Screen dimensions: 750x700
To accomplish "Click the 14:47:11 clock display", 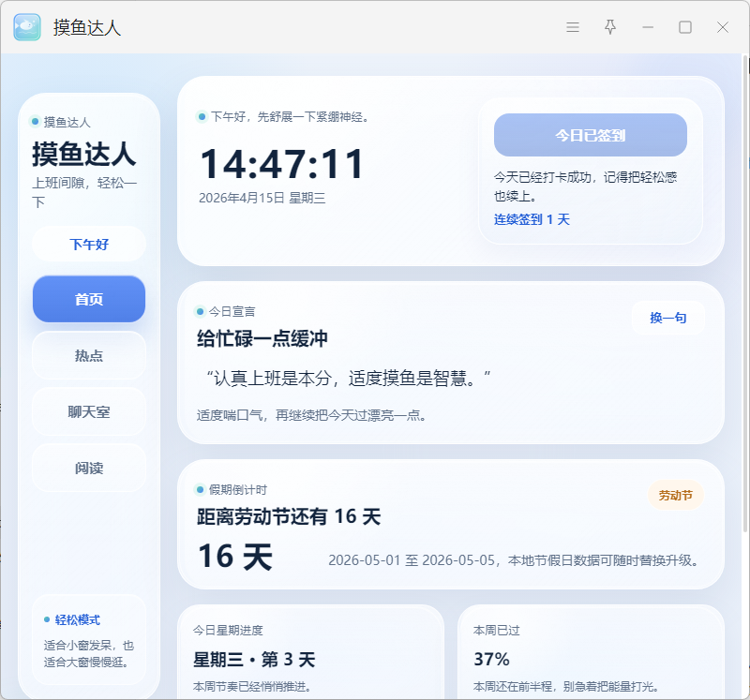I will click(281, 164).
